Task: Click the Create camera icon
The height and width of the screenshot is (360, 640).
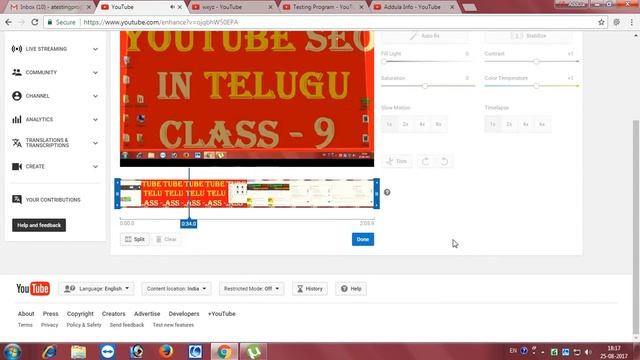Action: [x=17, y=167]
